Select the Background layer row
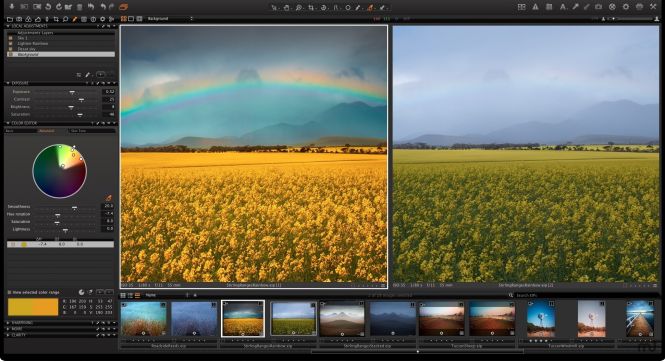The width and height of the screenshot is (665, 362). coord(61,54)
